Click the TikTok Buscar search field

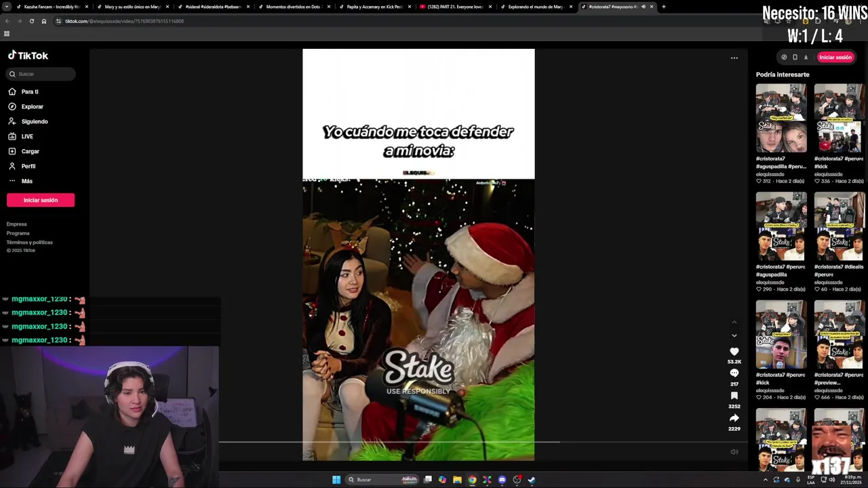[41, 74]
